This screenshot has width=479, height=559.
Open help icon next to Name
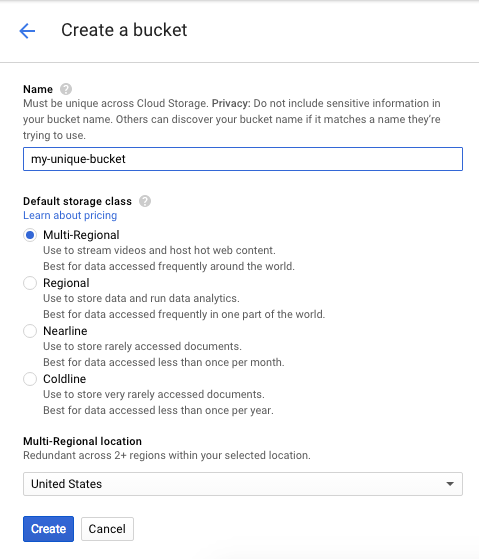click(66, 89)
